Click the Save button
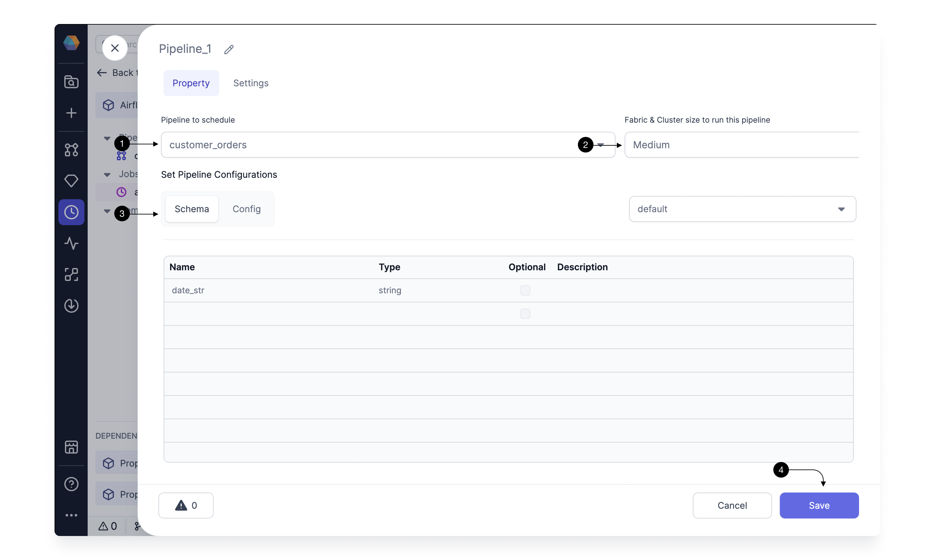The image size is (935, 560). coord(819,505)
